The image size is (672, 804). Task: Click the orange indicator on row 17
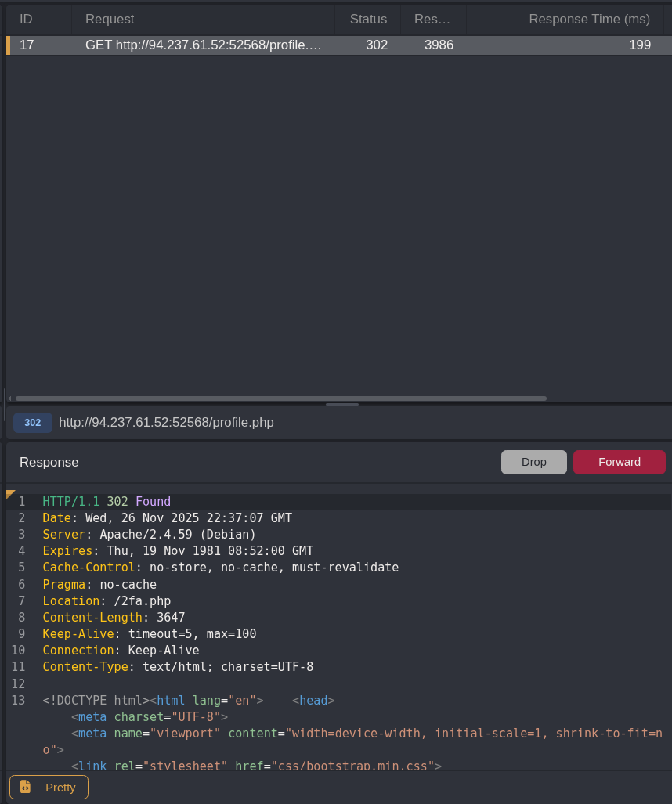tap(9, 45)
